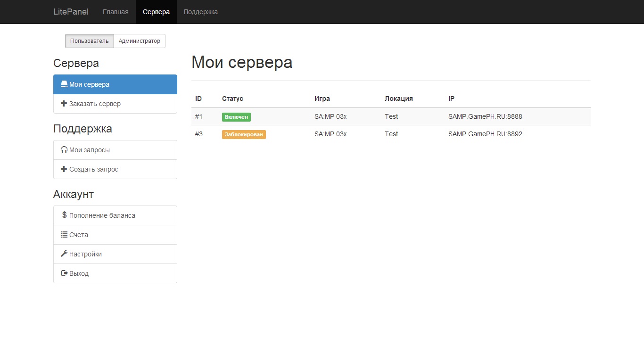Click SAMP.GamePH.RU:8892 address
The image size is (644, 362).
tap(485, 134)
